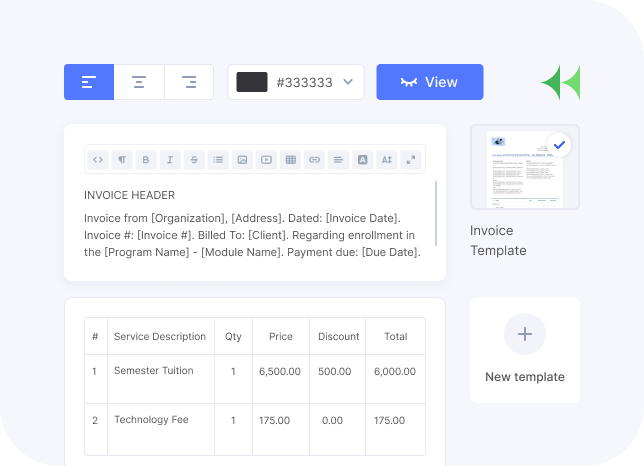Click the green double-arrow collapse icon

point(561,82)
